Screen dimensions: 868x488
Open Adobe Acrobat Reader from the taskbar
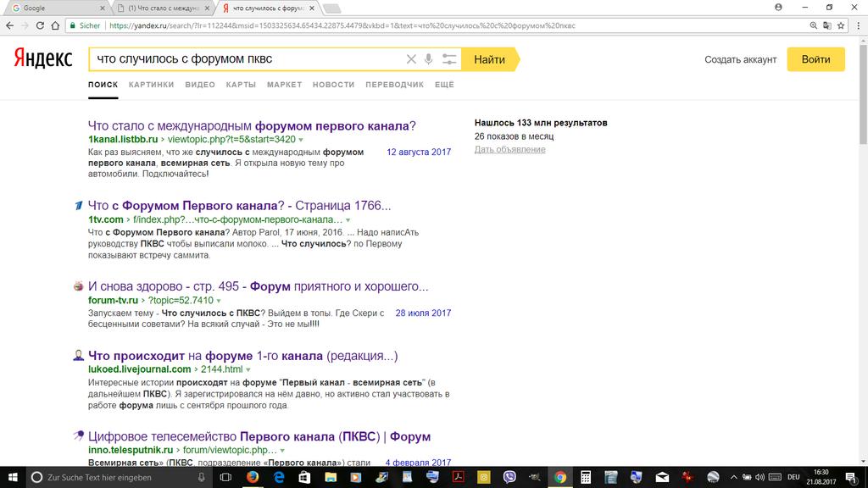click(458, 477)
